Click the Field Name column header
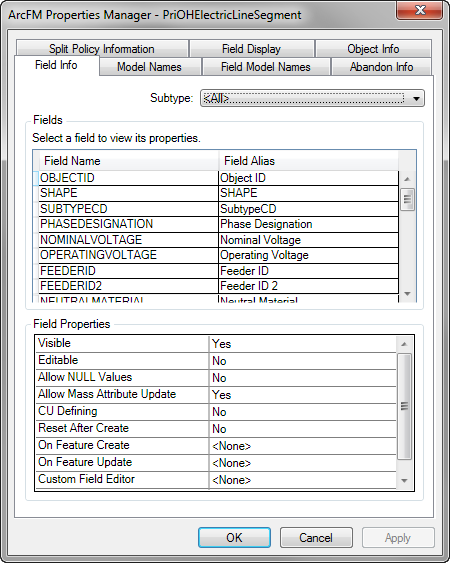 [x=129, y=161]
